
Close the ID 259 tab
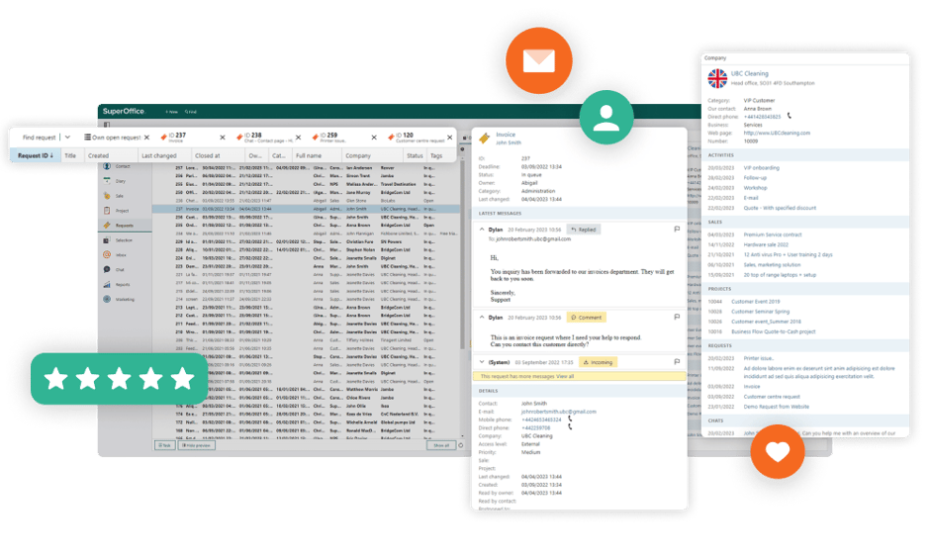[x=374, y=138]
